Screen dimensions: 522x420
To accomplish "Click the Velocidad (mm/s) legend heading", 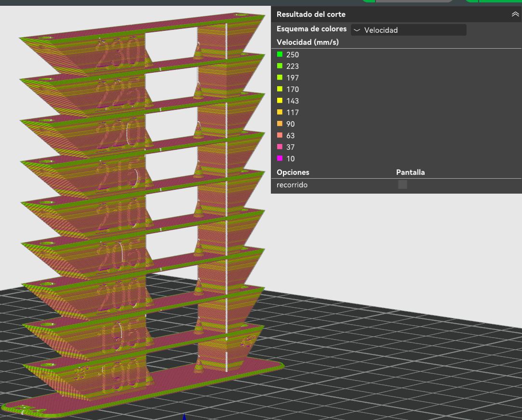I will coord(308,42).
